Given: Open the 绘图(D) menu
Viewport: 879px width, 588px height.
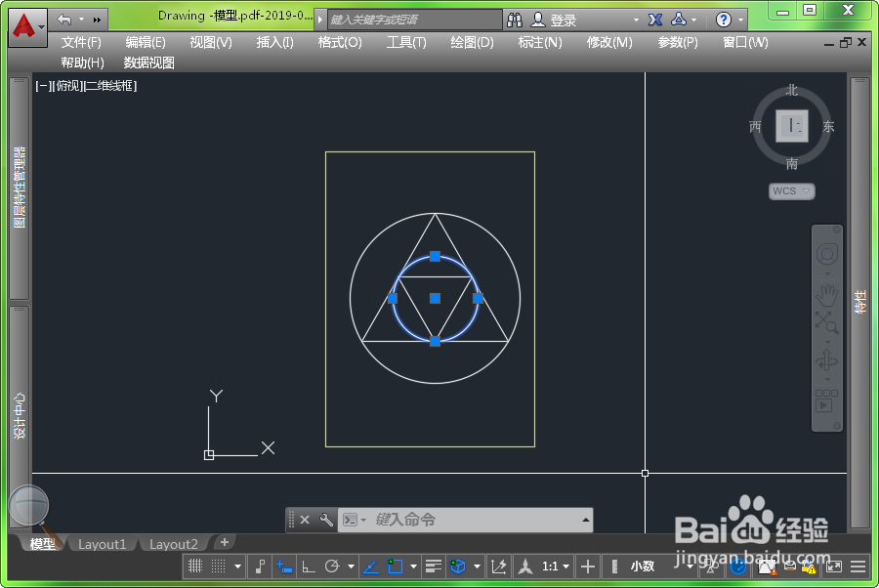Looking at the screenshot, I should (x=472, y=43).
